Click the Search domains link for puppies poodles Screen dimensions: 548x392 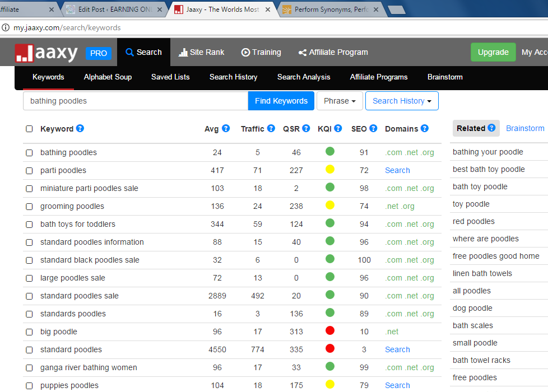(x=397, y=385)
